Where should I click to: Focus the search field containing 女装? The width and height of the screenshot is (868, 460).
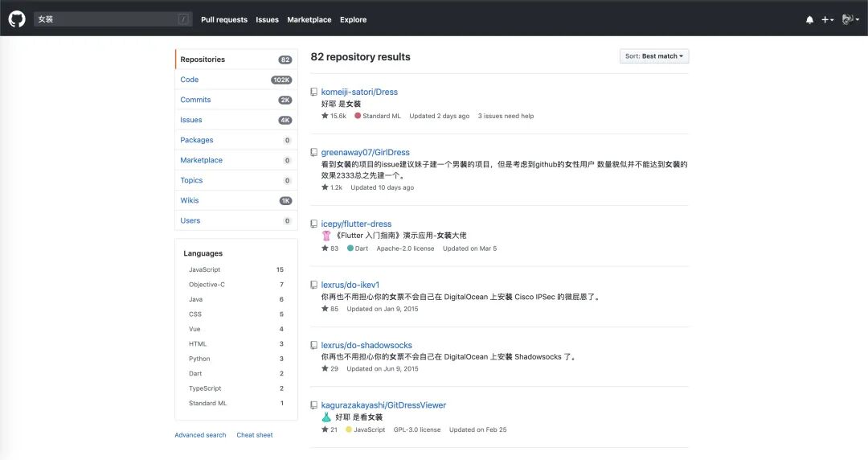(x=113, y=19)
